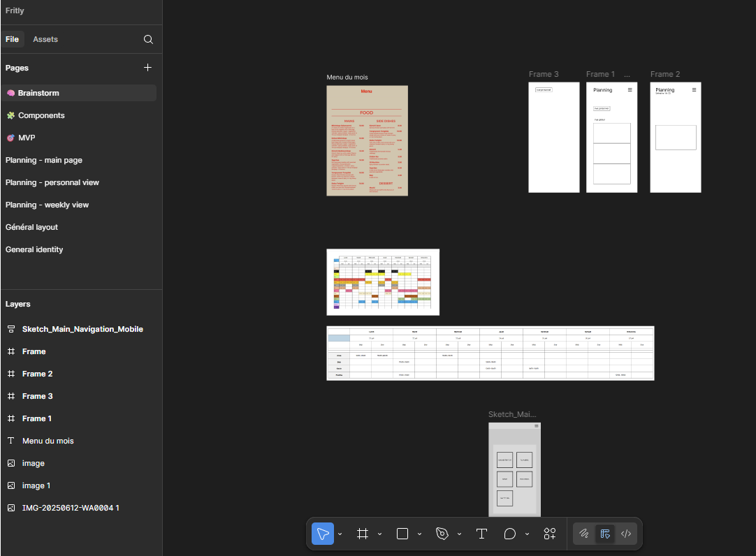Image resolution: width=756 pixels, height=556 pixels.
Task: Switch to the Assets tab
Action: [x=45, y=40]
